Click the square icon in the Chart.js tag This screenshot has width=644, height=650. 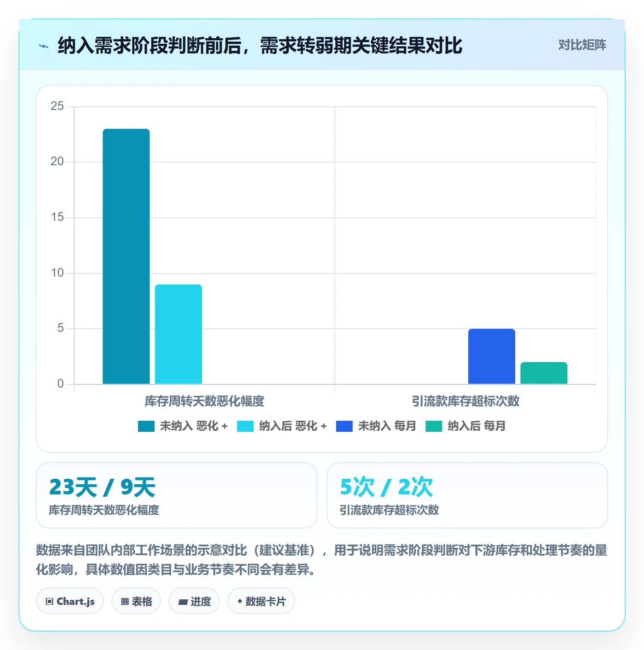tap(50, 602)
